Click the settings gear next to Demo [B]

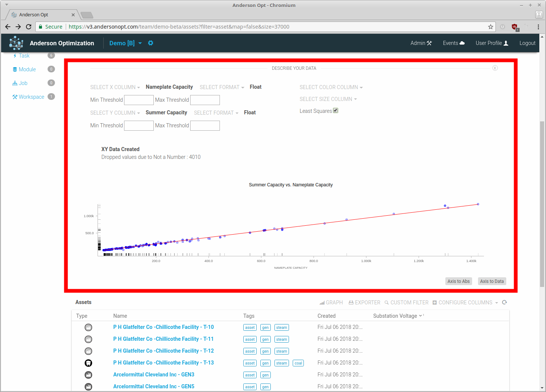point(150,43)
